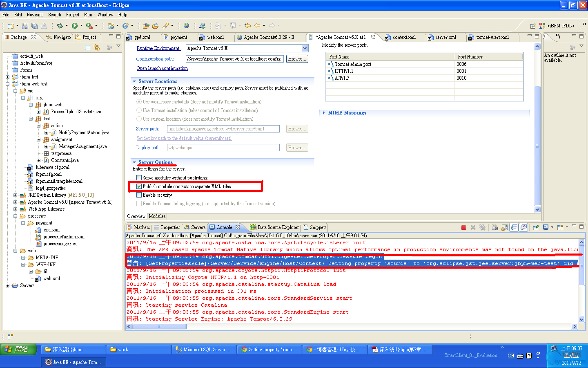Expand JRE System Library node
588x368 pixels.
point(15,195)
